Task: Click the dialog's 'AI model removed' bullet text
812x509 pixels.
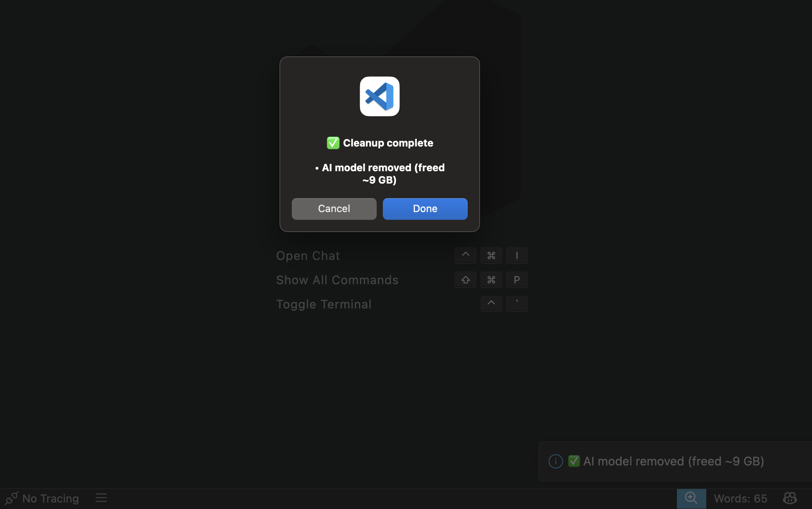Action: tap(380, 174)
